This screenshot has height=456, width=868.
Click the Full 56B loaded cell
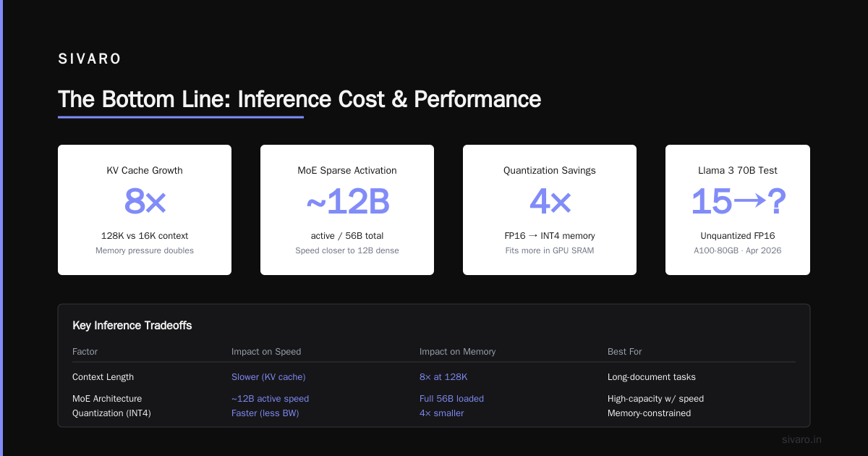click(451, 399)
